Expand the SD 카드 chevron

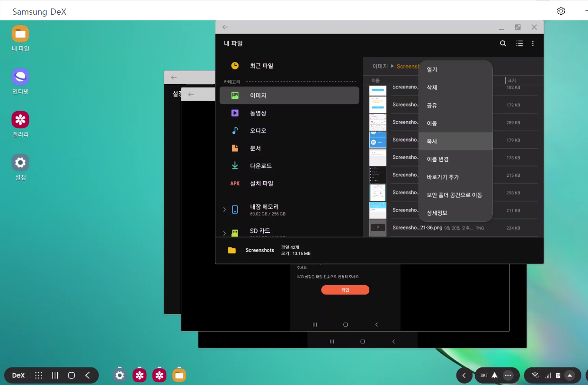click(224, 233)
